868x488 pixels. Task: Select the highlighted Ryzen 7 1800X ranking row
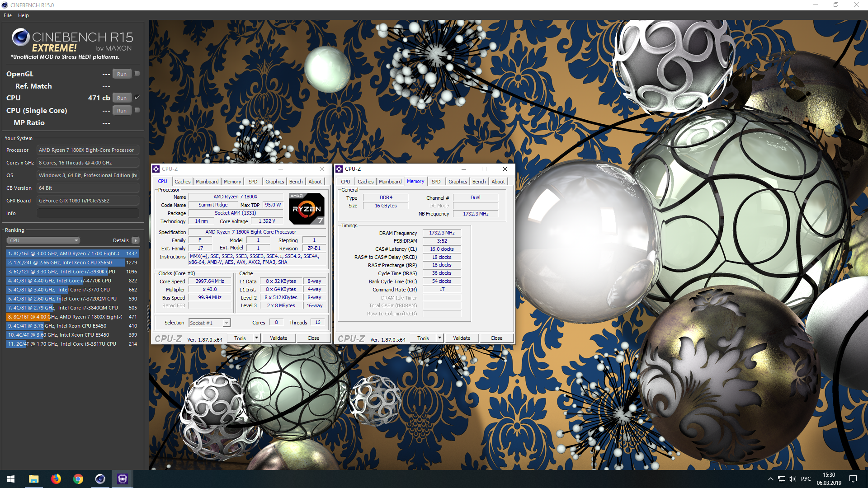pyautogui.click(x=72, y=317)
